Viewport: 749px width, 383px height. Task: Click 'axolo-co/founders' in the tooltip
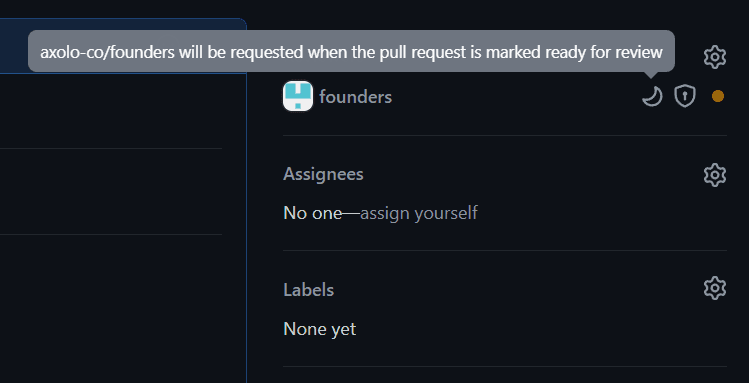[x=107, y=53]
